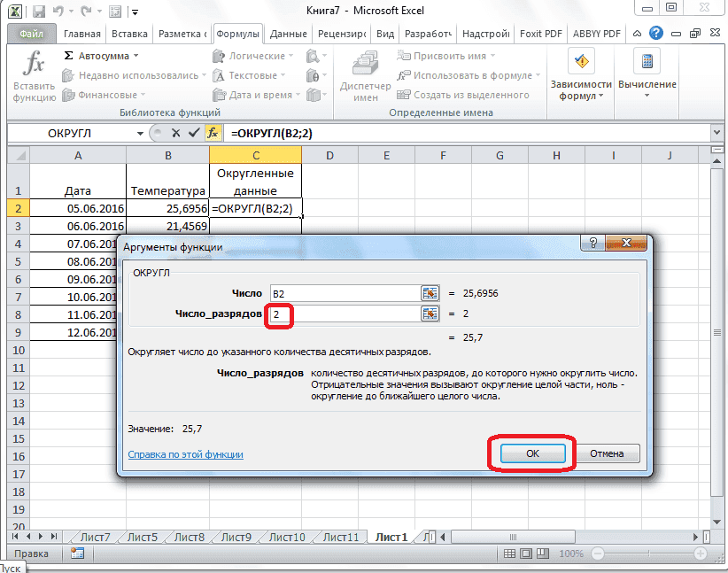Click the Вычисление calculator icon
The height and width of the screenshot is (573, 728).
tap(646, 62)
